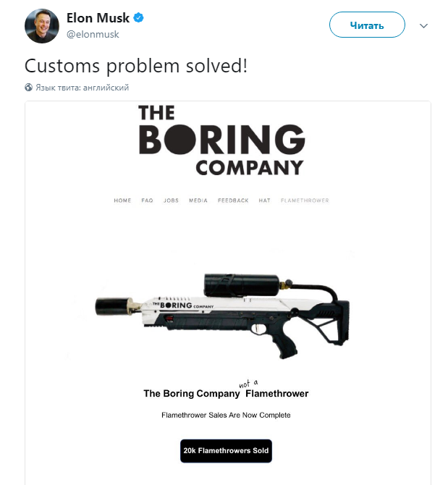Screen dimensions: 448x485
Task: Click the "Customs problem solved!" tweet text
Action: point(136,65)
